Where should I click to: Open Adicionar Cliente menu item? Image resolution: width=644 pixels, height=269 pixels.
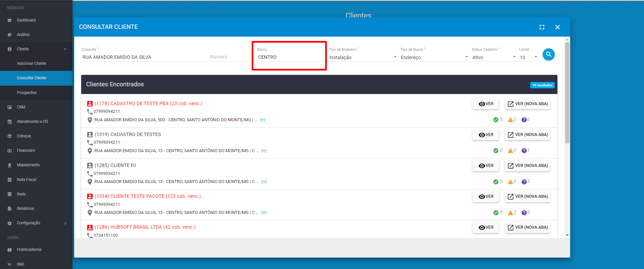pyautogui.click(x=32, y=63)
